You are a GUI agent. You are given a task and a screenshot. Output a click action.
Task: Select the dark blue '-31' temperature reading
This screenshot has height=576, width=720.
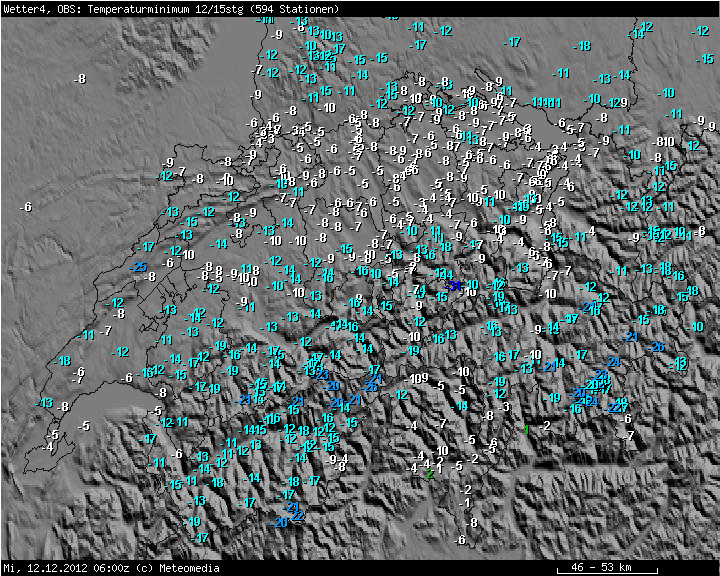tap(452, 286)
